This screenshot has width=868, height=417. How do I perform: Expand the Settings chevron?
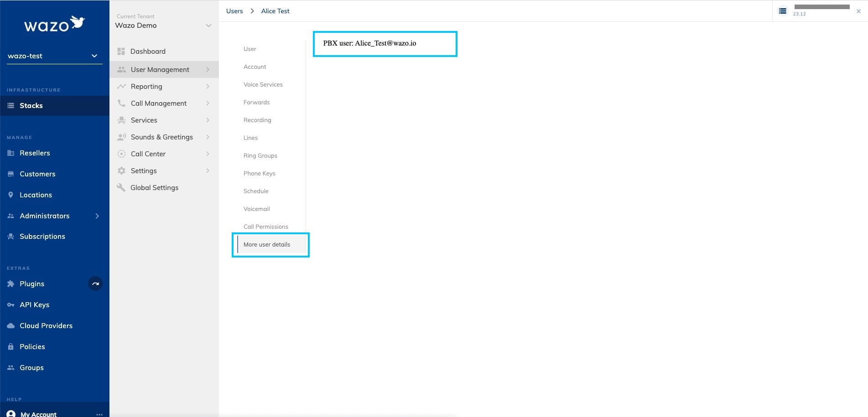(208, 170)
